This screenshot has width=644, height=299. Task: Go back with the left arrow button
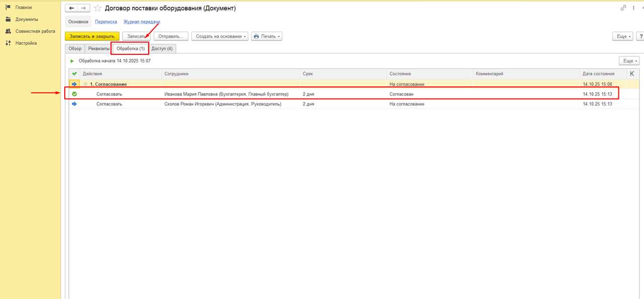(71, 8)
